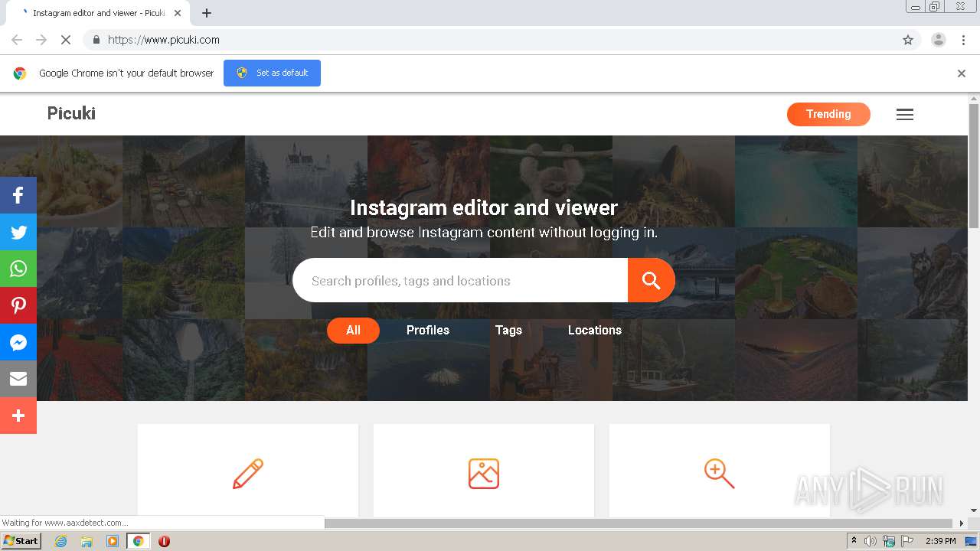Open more share options plus icon
The image size is (980, 551).
pyautogui.click(x=18, y=416)
